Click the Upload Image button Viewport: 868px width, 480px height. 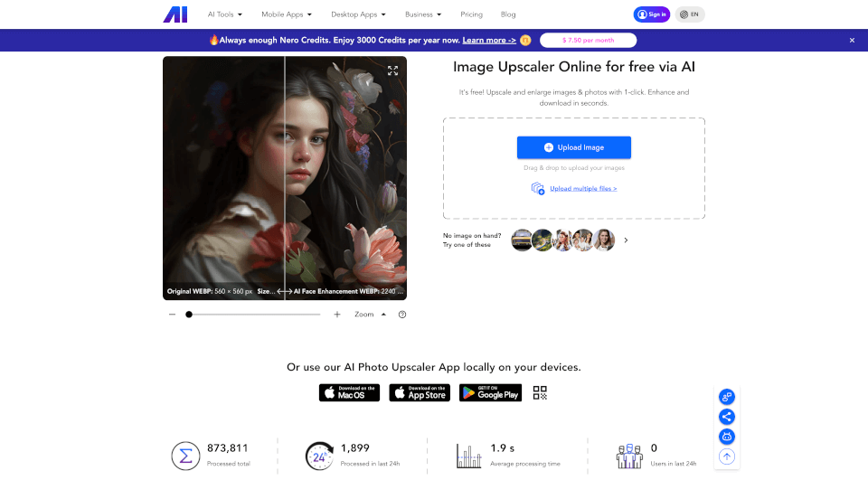coord(573,147)
